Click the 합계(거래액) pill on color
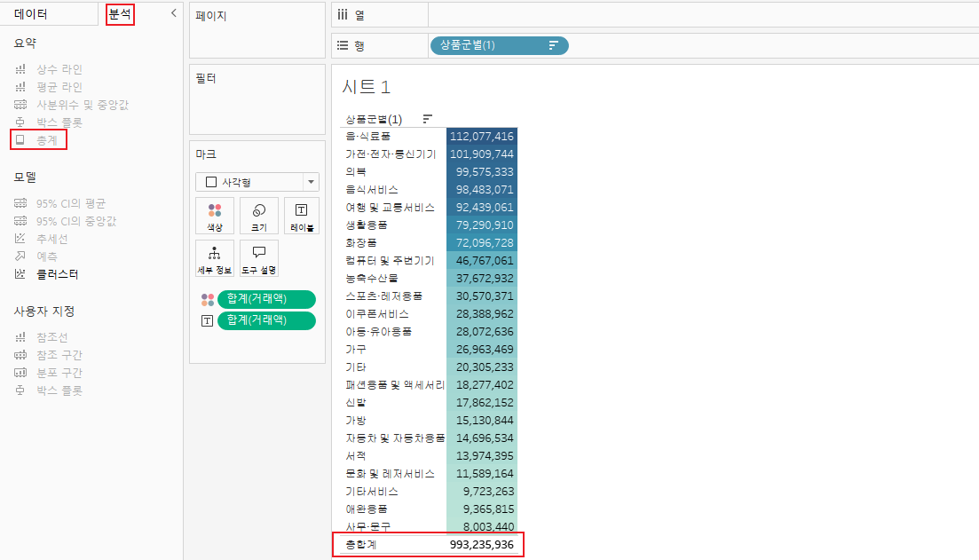The image size is (979, 560). 266,299
